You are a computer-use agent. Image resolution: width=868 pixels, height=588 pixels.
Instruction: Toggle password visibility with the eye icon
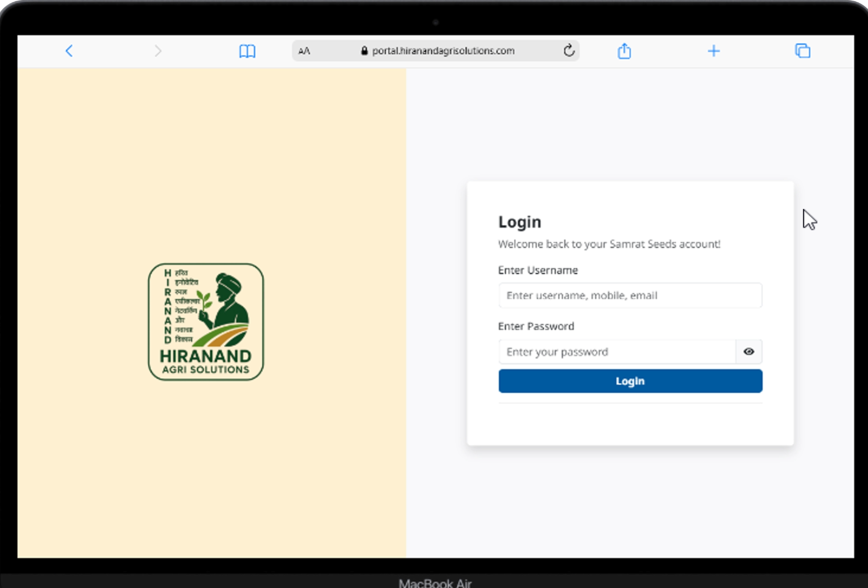[x=748, y=351]
